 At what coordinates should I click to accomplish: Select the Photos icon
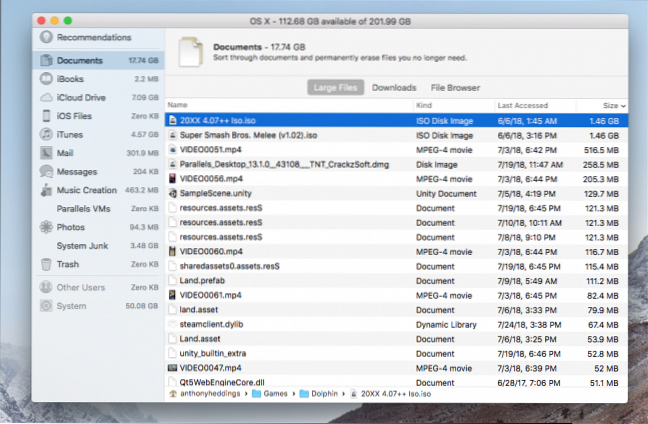pos(46,227)
